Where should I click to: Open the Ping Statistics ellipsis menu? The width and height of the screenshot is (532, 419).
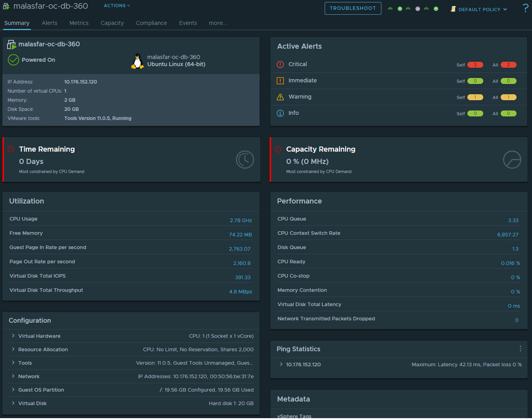pyautogui.click(x=520, y=348)
